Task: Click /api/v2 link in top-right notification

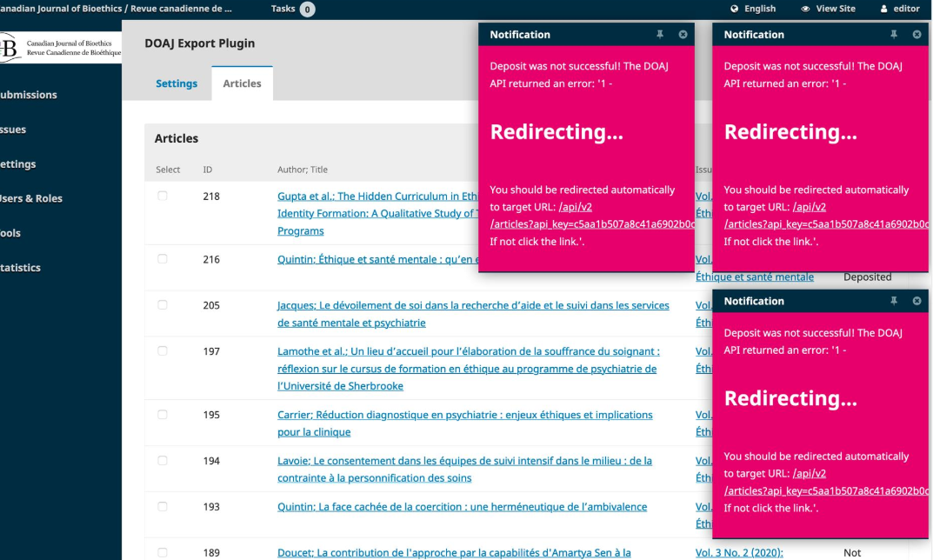Action: [x=810, y=207]
